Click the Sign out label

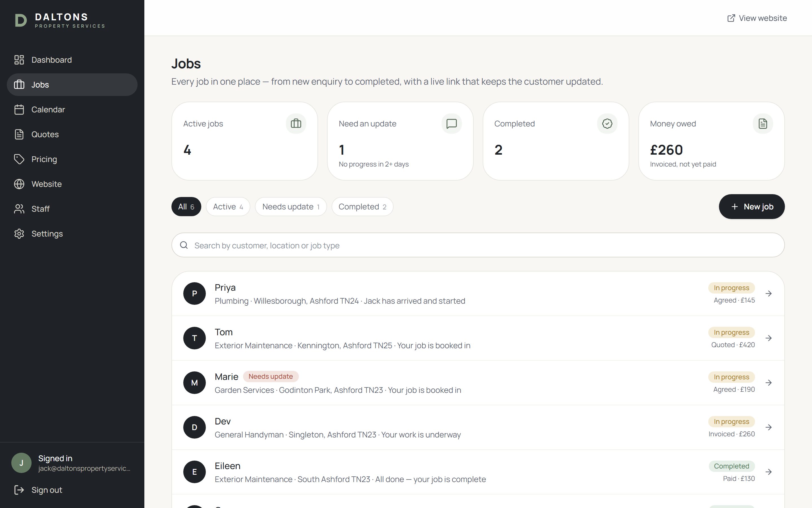[x=47, y=490]
